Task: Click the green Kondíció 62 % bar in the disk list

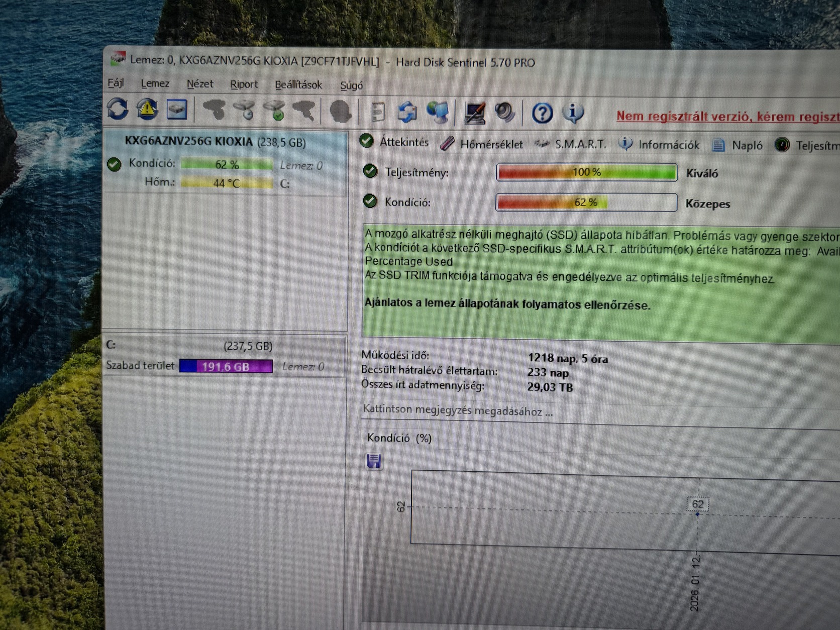Action: click(x=227, y=164)
